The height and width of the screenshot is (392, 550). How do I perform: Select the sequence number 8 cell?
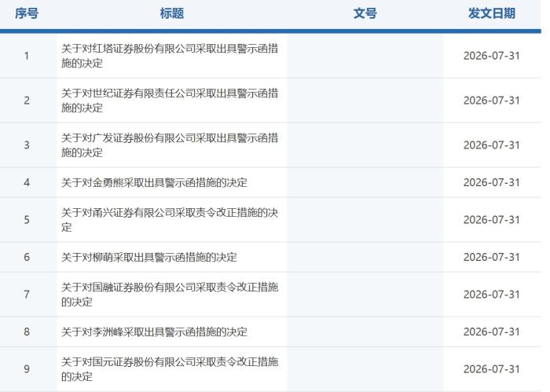point(27,332)
